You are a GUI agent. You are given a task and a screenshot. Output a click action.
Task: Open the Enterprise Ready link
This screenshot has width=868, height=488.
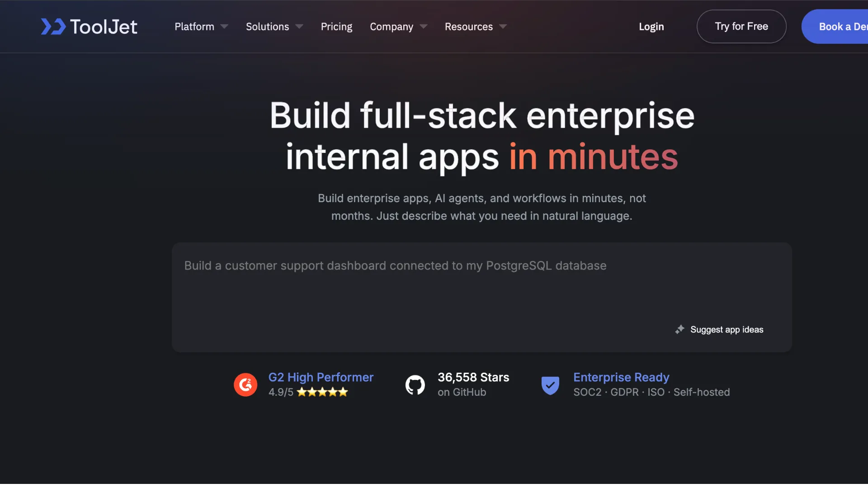[x=621, y=377]
